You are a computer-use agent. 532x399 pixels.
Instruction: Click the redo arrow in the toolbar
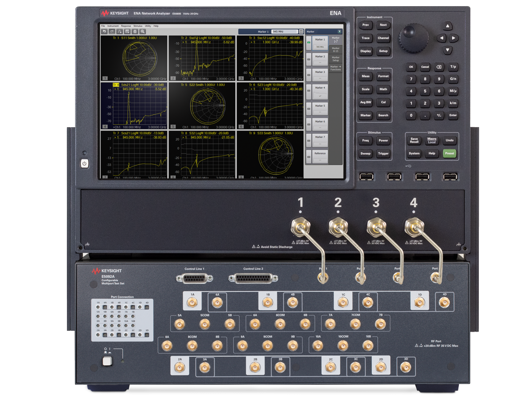click(112, 31)
